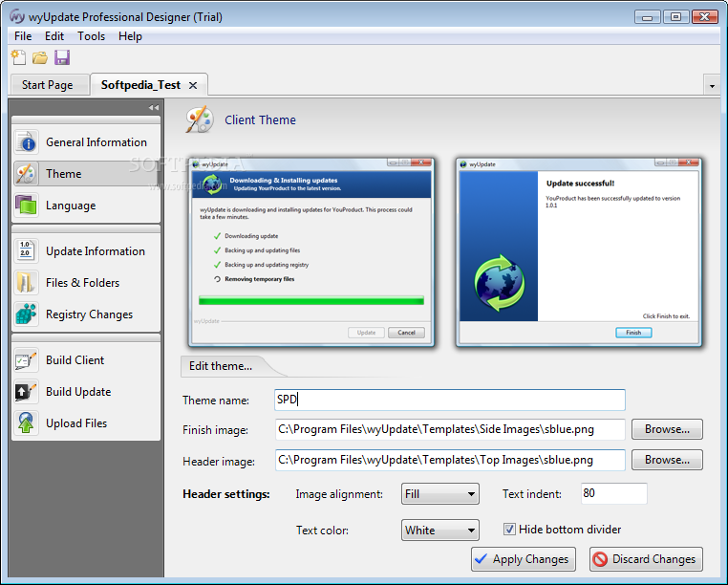Close the Softpedia_Test tab
The image size is (728, 585).
tap(193, 85)
